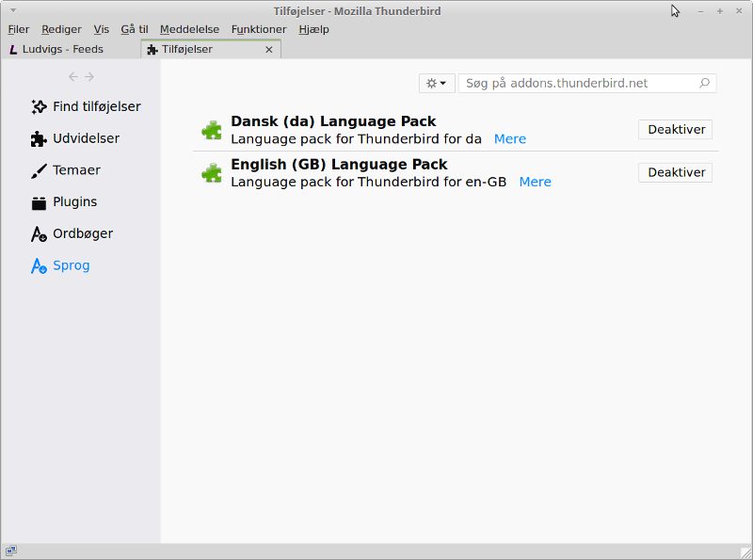Open the Vis menu
The width and height of the screenshot is (753, 560).
(102, 29)
